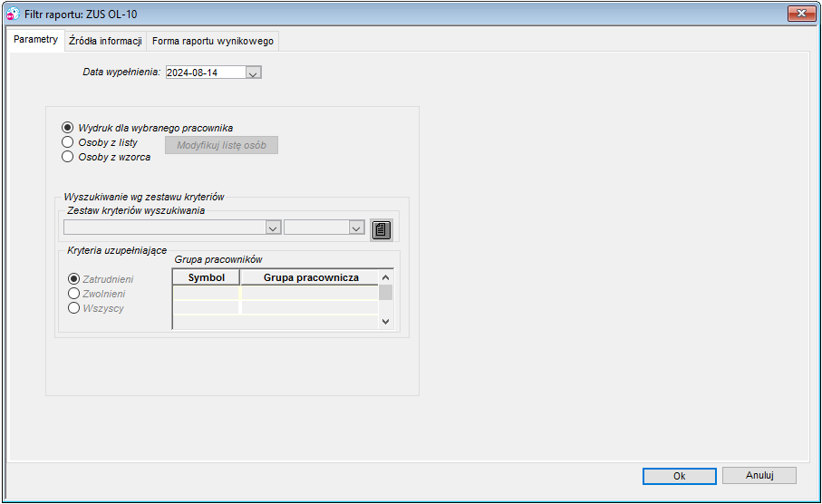
Task: Select Osoby z listy radio button
Action: [x=67, y=142]
